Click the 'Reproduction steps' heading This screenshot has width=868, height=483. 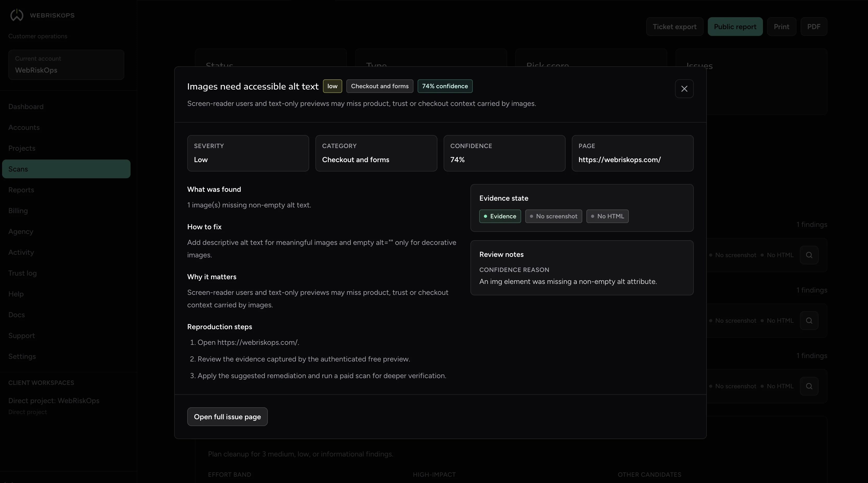219,327
